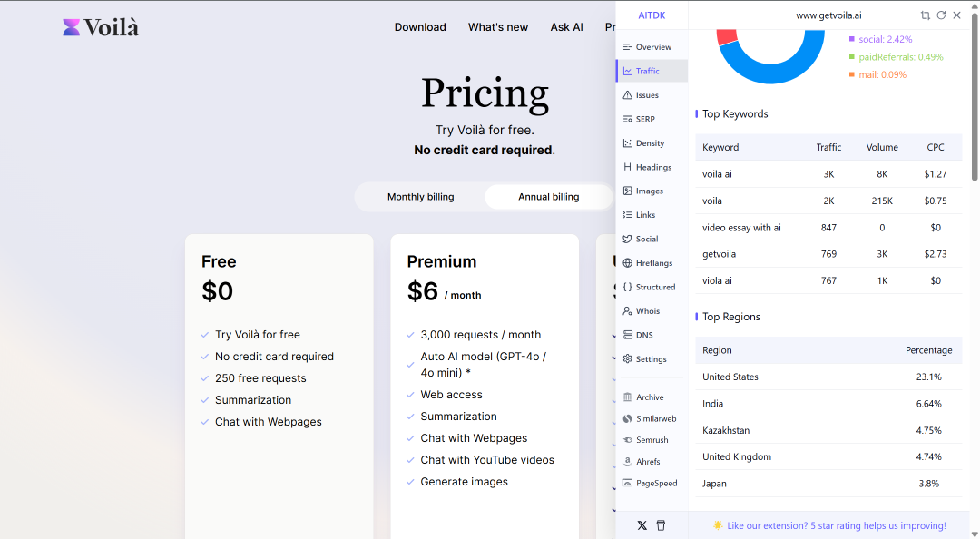The height and width of the screenshot is (539, 980).
Task: Click the Premium plan title
Action: [x=441, y=261]
